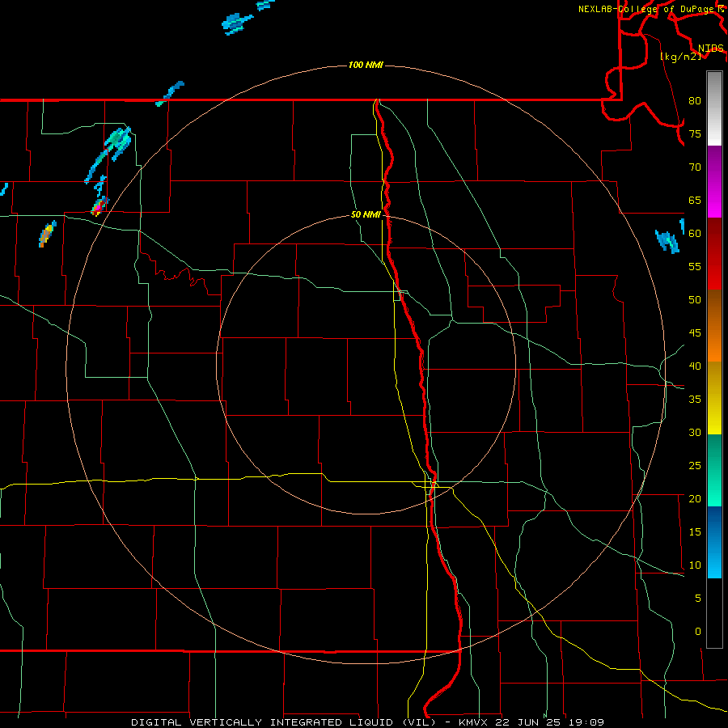This screenshot has height=728, width=728.
Task: Pick the green segment of the color bar
Action: point(714,470)
